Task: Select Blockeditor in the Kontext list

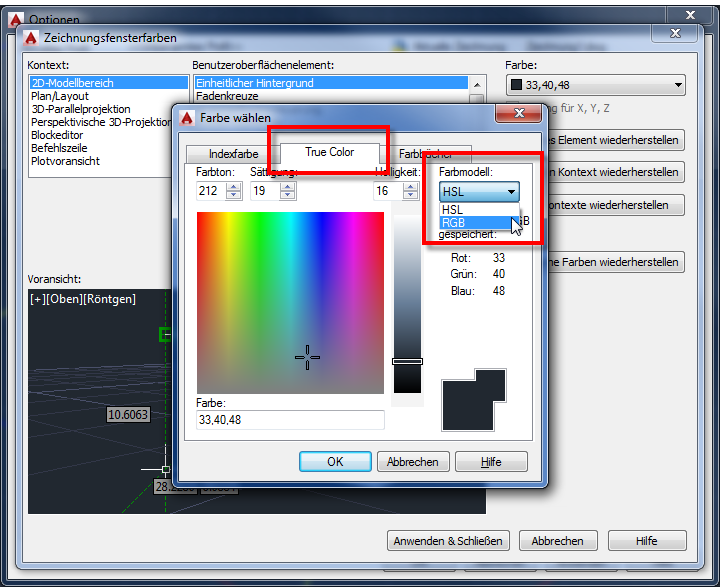Action: tap(57, 135)
